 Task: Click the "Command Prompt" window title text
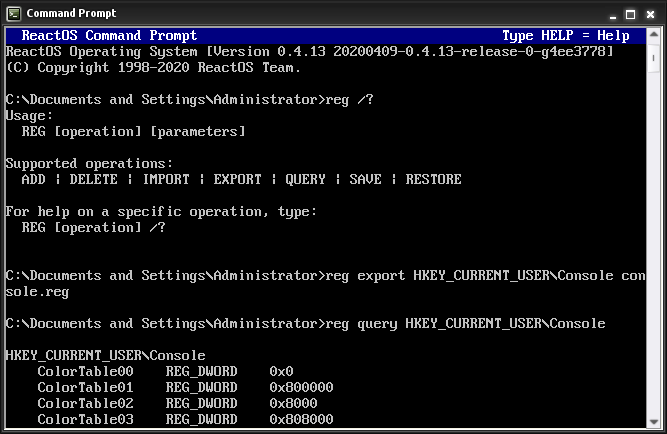(70, 13)
